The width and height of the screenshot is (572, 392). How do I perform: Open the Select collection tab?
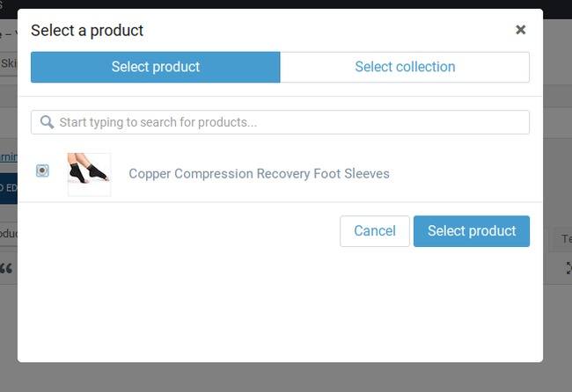(405, 67)
